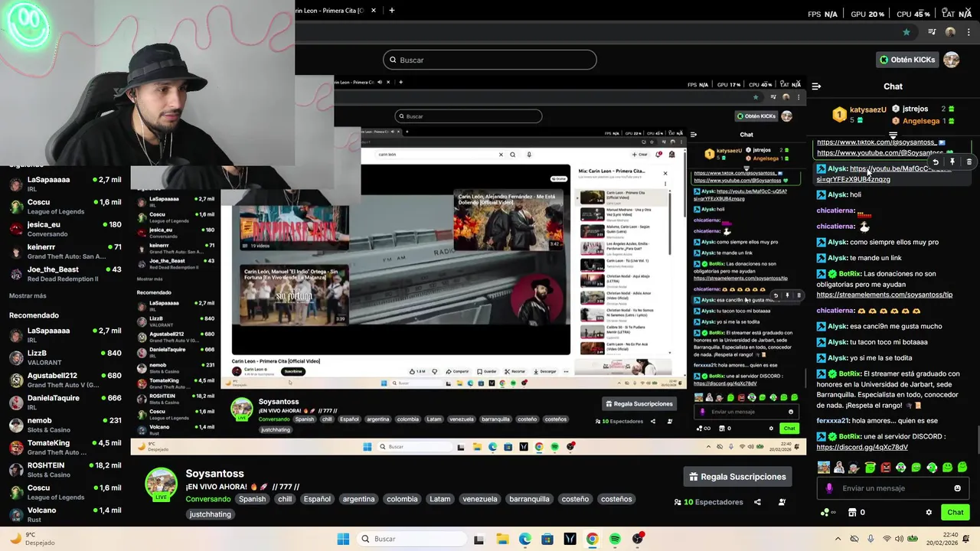Click the Windows taskbar Buscar search box
The width and height of the screenshot is (980, 551).
tap(411, 539)
